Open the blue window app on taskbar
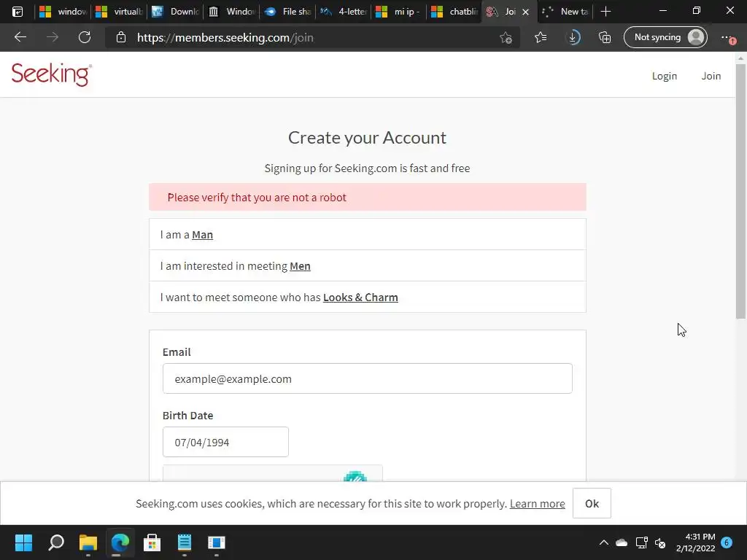747x560 pixels. point(216,542)
